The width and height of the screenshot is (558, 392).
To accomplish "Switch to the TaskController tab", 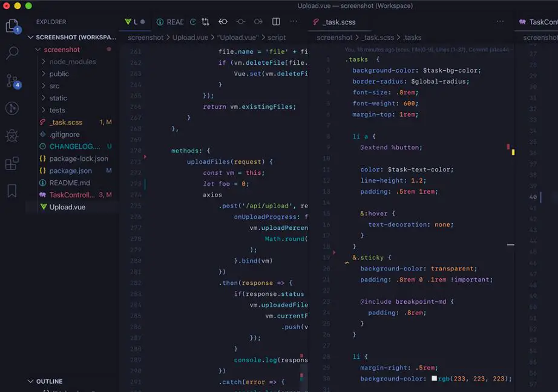I will (x=538, y=22).
